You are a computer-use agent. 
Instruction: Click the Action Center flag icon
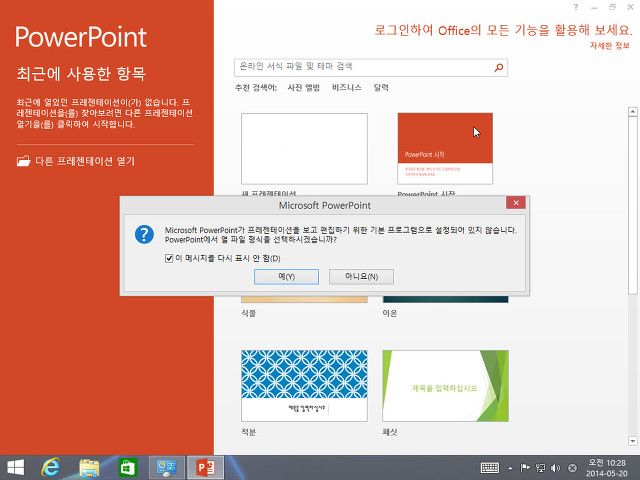525,468
